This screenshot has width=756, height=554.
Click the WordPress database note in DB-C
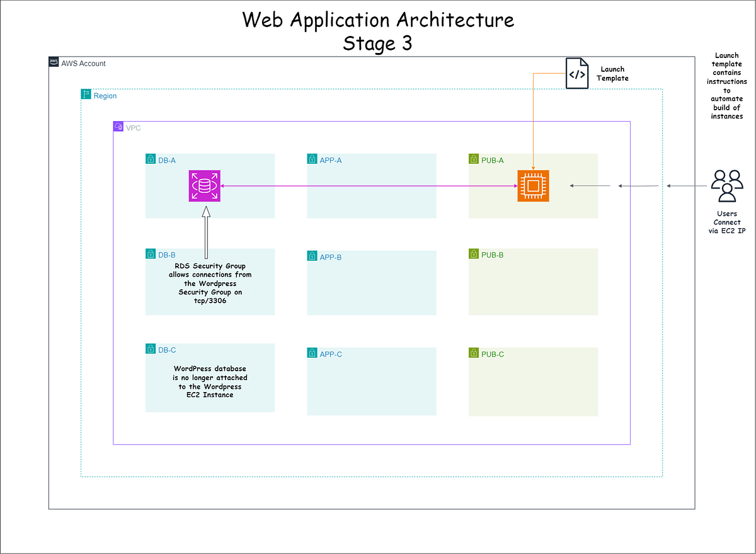(x=210, y=381)
